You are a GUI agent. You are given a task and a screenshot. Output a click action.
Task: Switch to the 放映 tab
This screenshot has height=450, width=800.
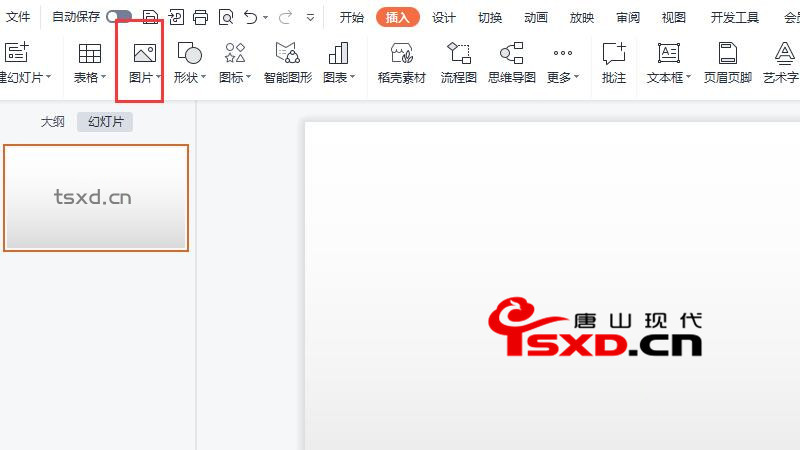[x=582, y=17]
